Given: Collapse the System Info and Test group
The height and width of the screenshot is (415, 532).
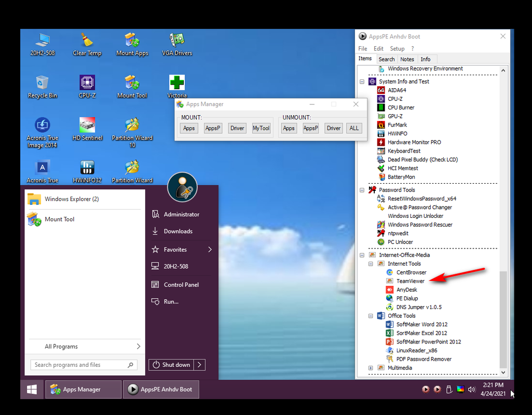Looking at the screenshot, I should [362, 82].
